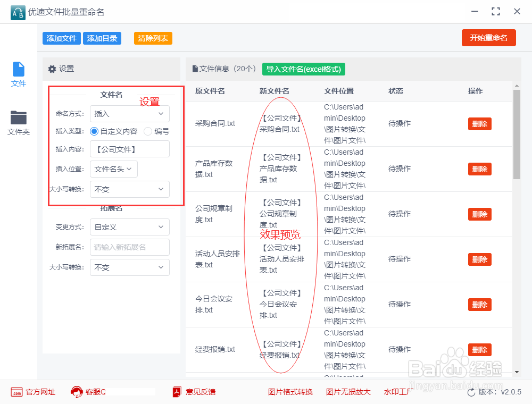Click the 设置 gear icon

point(52,69)
